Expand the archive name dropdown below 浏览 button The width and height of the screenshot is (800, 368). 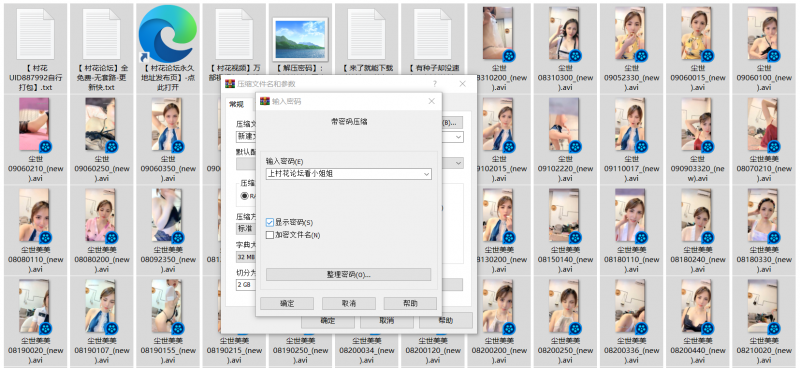[x=458, y=137]
